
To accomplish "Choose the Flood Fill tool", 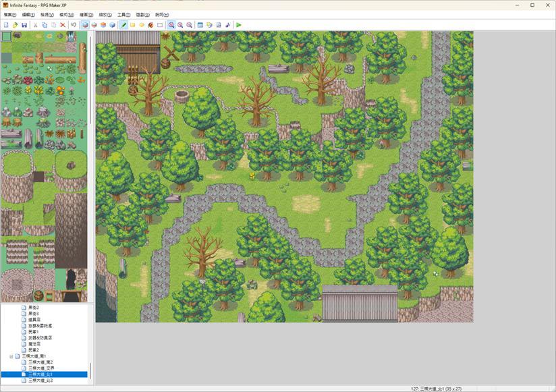I will tap(150, 25).
